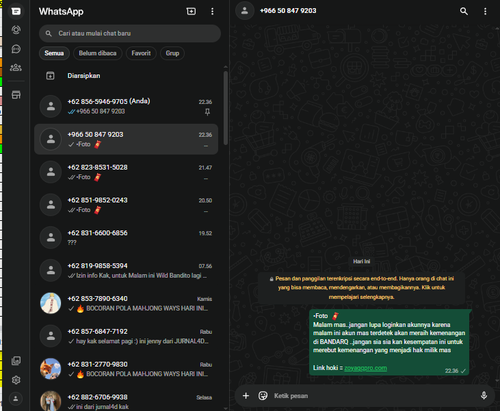Open chat +62 831-6600-6856
500x411 pixels.
point(126,238)
